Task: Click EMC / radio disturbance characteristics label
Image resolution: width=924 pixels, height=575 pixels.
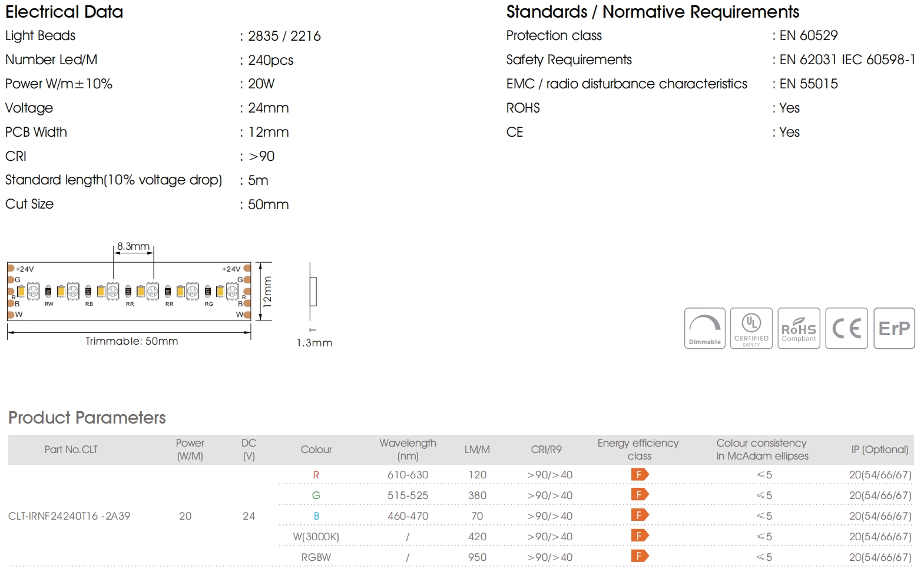Action: (627, 84)
